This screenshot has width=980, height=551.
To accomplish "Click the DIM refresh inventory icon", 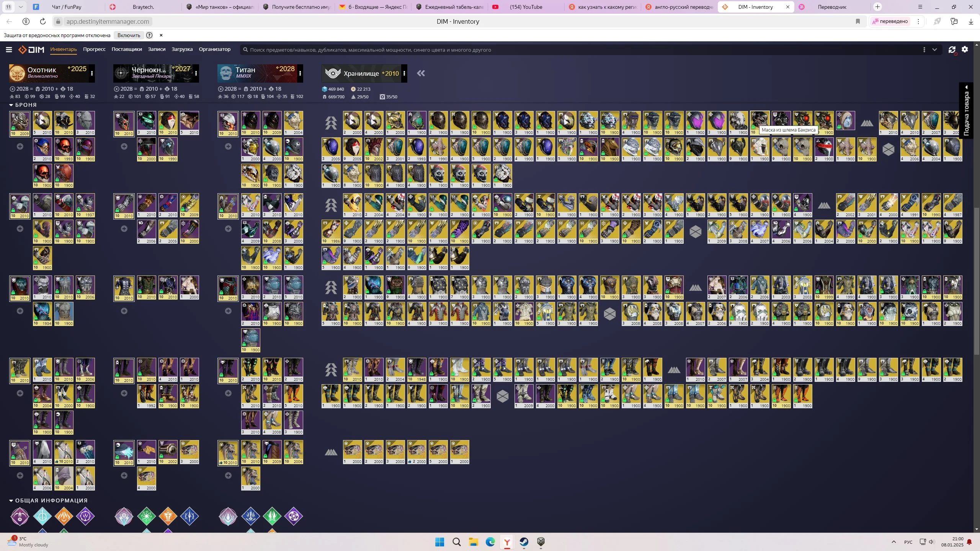I will (952, 50).
